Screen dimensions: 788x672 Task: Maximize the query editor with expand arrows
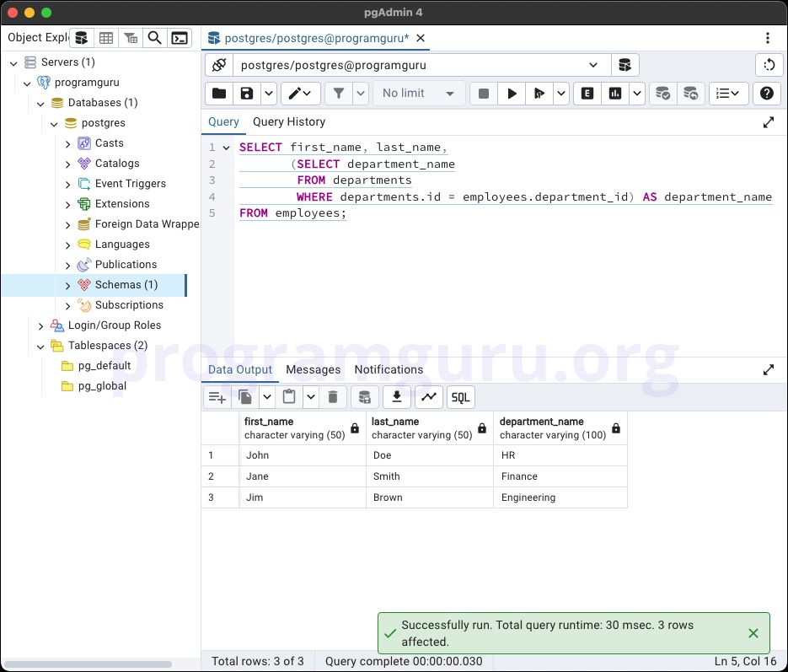[769, 122]
